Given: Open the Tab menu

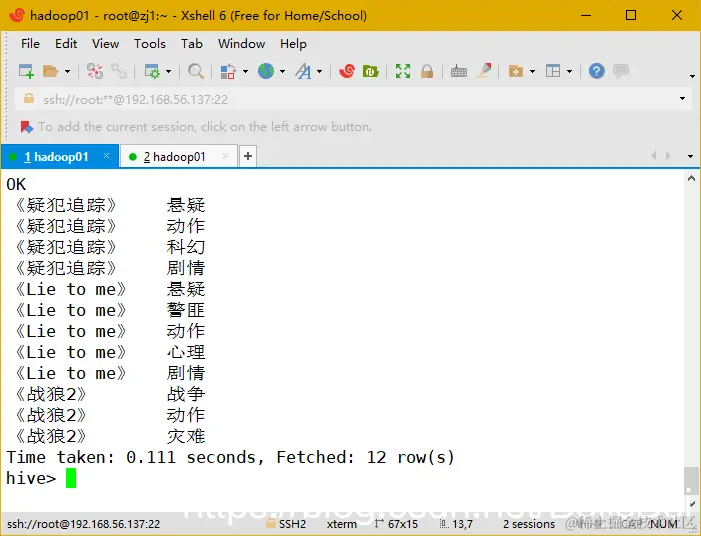Looking at the screenshot, I should (x=192, y=44).
